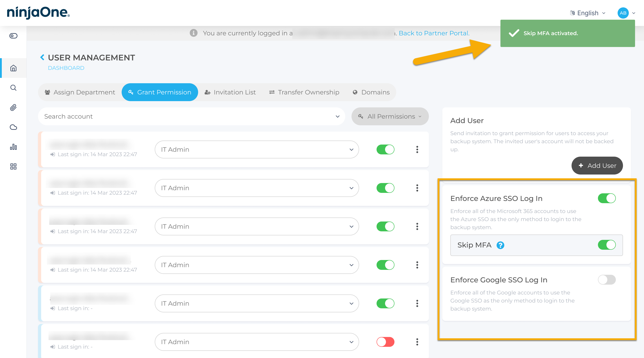Screen dimensions: 644x358
Task: Switch to the Domains tab
Action: (371, 92)
